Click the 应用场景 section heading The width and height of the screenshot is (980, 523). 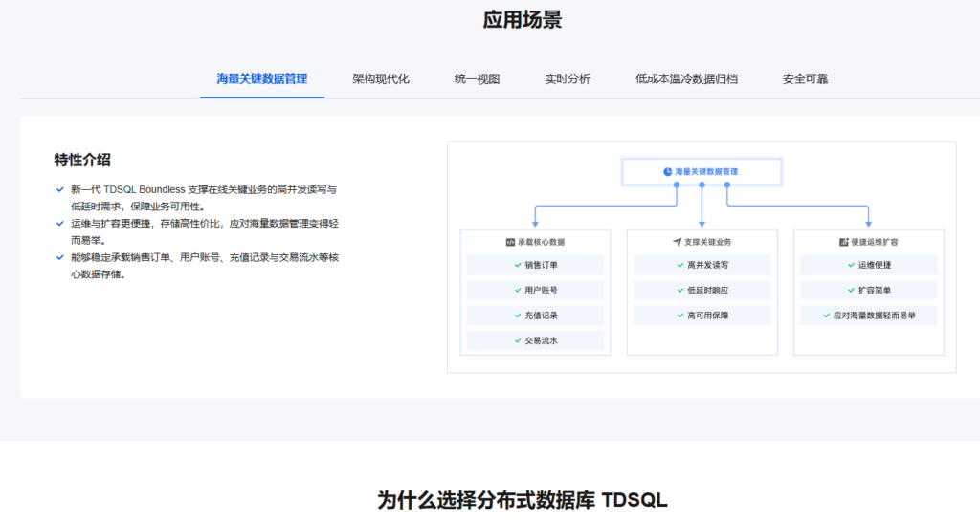click(x=523, y=19)
